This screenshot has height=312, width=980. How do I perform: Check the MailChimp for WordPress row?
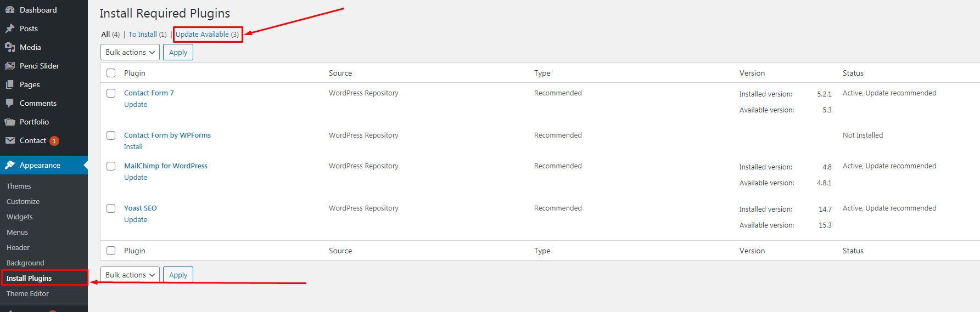pyautogui.click(x=111, y=166)
